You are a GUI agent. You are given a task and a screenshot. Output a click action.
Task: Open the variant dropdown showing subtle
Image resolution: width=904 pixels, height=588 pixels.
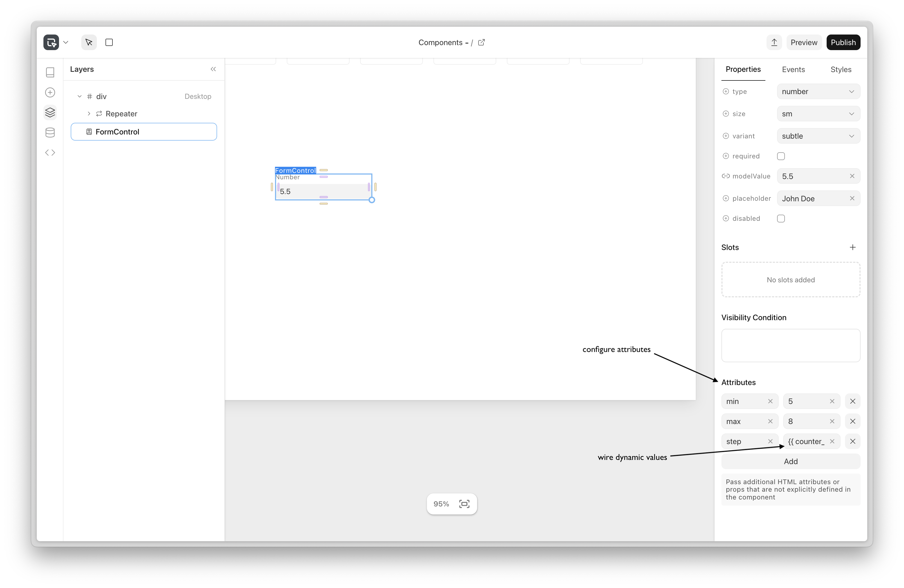tap(818, 136)
